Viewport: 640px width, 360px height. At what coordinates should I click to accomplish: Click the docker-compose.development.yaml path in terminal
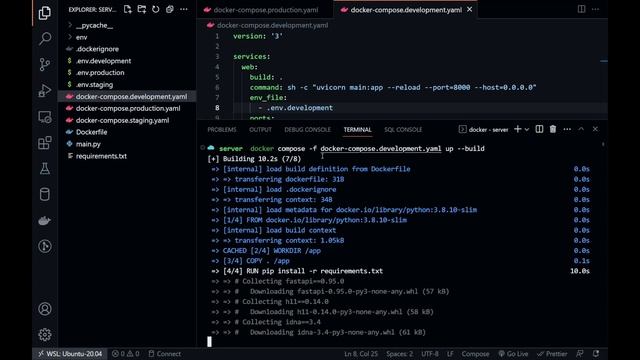(380, 149)
